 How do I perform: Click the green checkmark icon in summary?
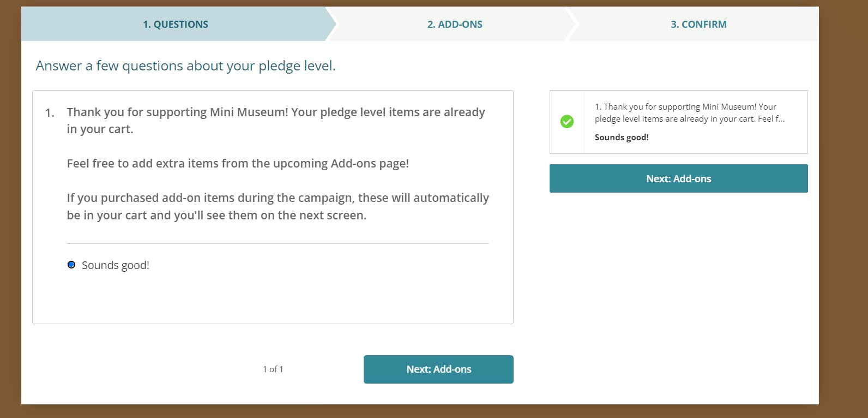[x=567, y=122]
